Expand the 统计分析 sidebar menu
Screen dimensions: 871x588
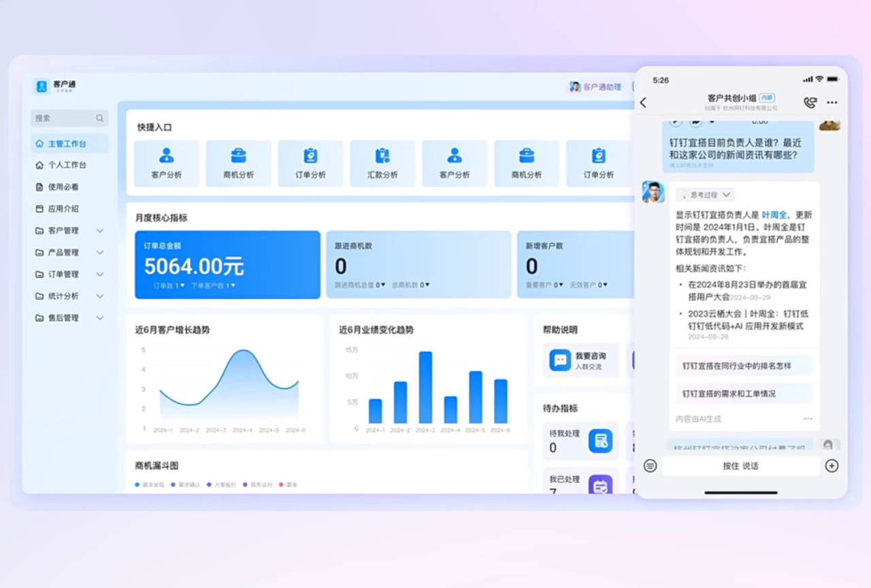coord(99,296)
